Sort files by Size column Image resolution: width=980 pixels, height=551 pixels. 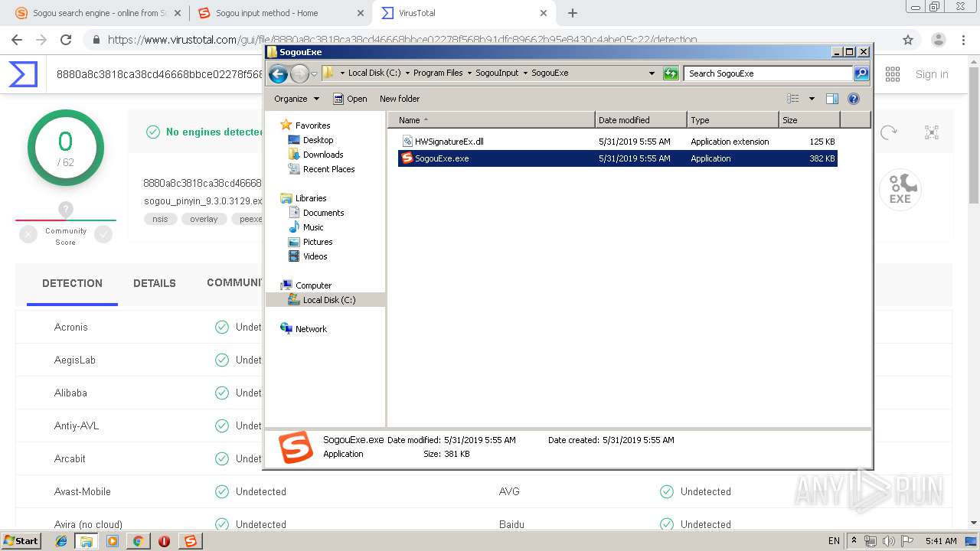pos(809,120)
